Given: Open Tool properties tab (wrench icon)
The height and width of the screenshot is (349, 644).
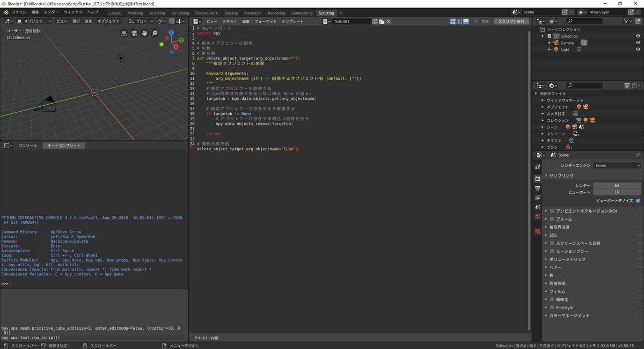Looking at the screenshot, I should click(x=537, y=167).
